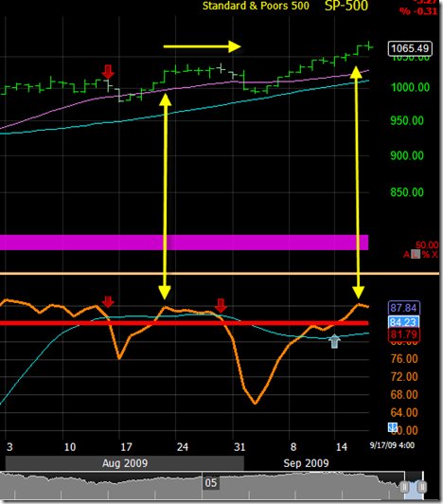Click the SP-500 symbol title

tap(346, 6)
